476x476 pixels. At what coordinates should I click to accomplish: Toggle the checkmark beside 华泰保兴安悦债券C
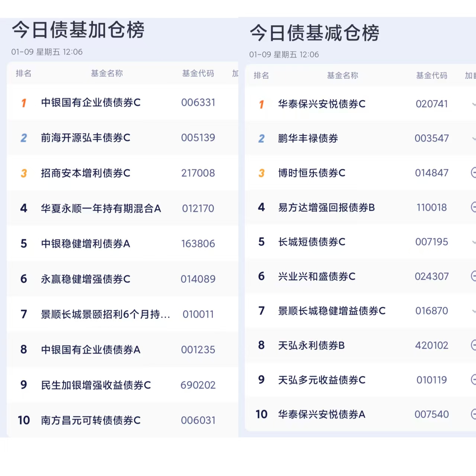point(474,104)
